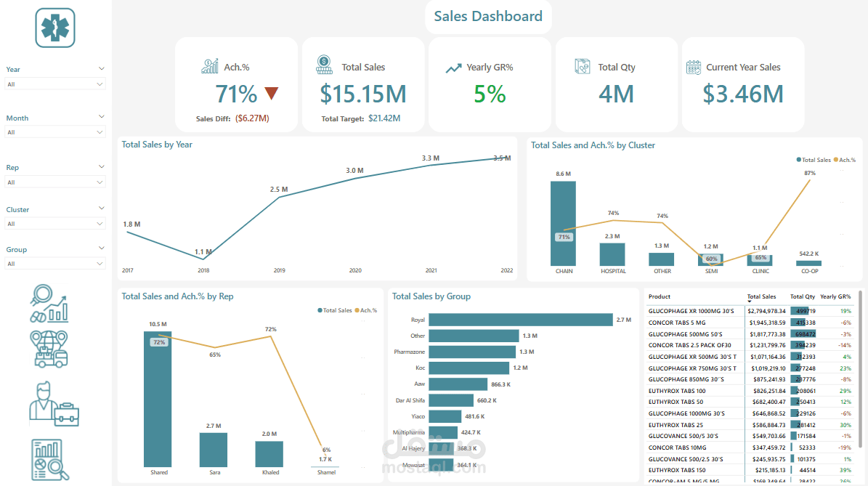Select the Koc bar in Group chart
This screenshot has height=486, width=868.
(x=469, y=368)
